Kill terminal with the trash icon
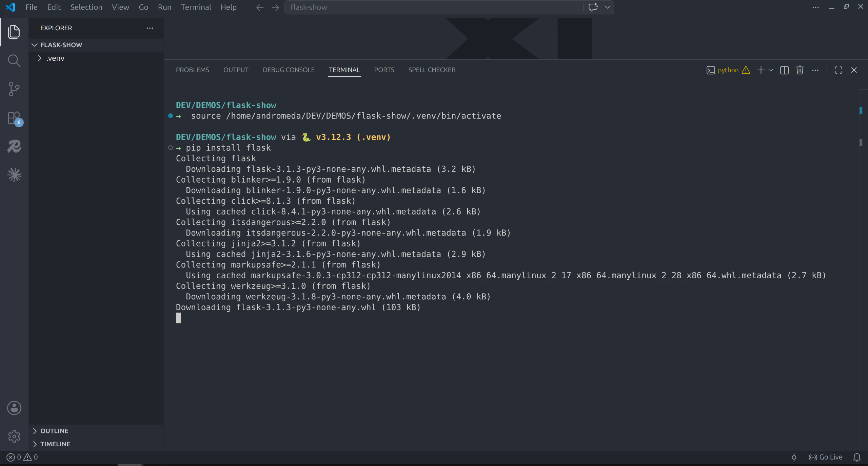Screen dimensions: 868x466 coord(800,70)
